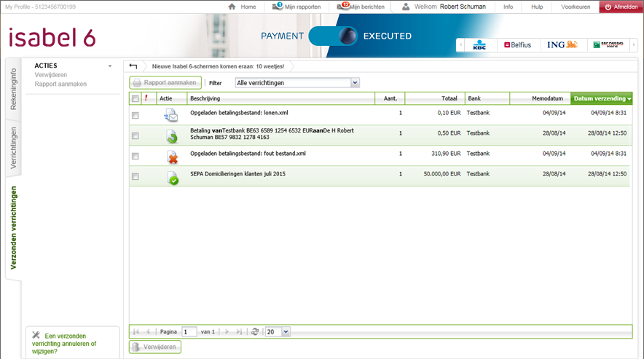Click the tools icon beside annuleren help text

[36, 335]
